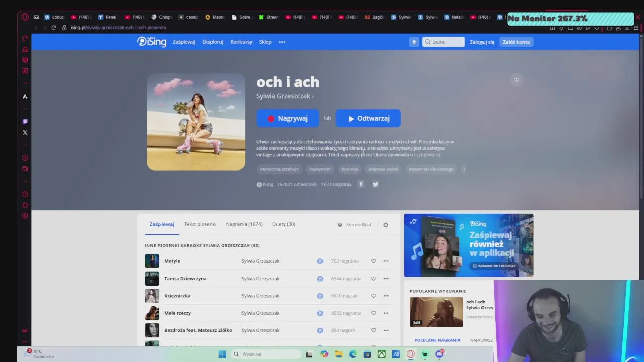Viewport: 644px width, 362px height.
Task: Open the Opera sidebar settings gear icon
Action: point(25,216)
